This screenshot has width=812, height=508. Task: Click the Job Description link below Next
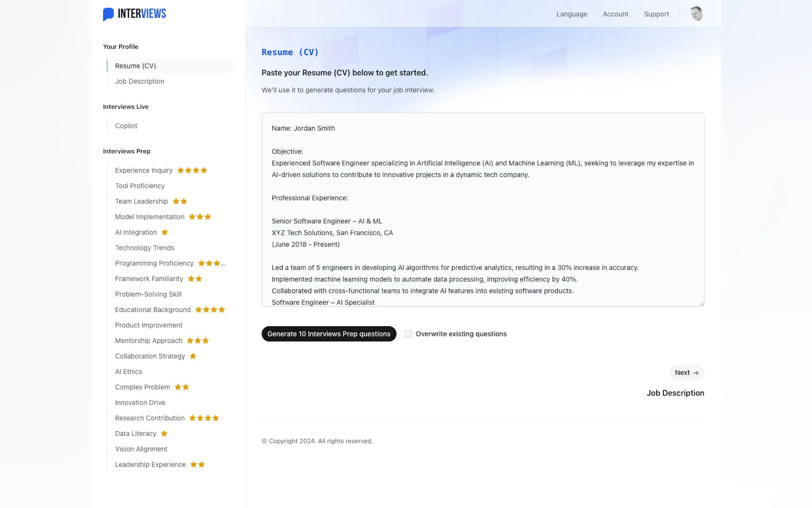(675, 393)
